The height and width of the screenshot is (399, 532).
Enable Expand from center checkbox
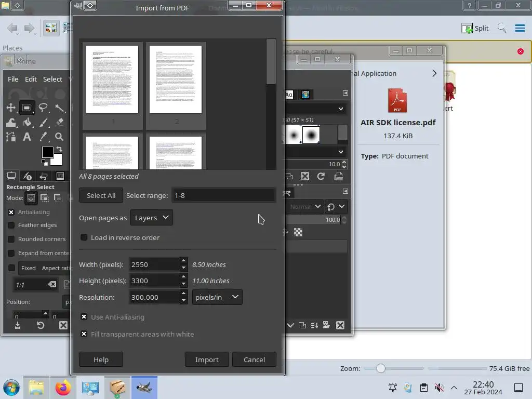[11, 253]
